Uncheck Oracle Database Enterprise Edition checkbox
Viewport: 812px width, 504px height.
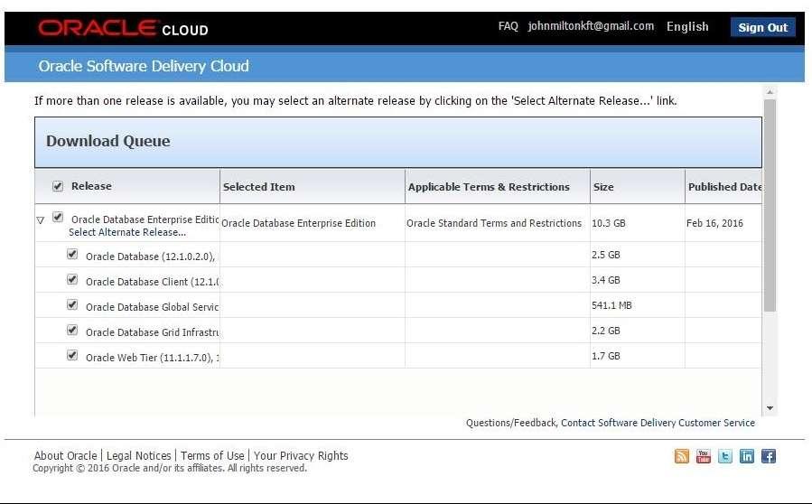tap(58, 218)
